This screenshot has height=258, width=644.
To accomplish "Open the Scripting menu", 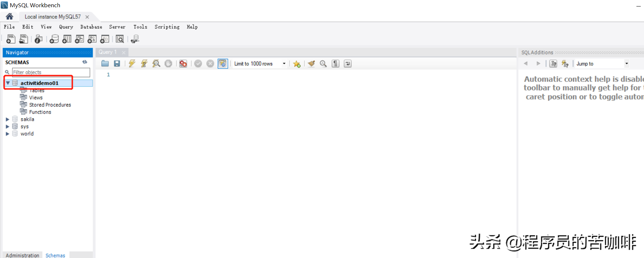I will pyautogui.click(x=167, y=27).
